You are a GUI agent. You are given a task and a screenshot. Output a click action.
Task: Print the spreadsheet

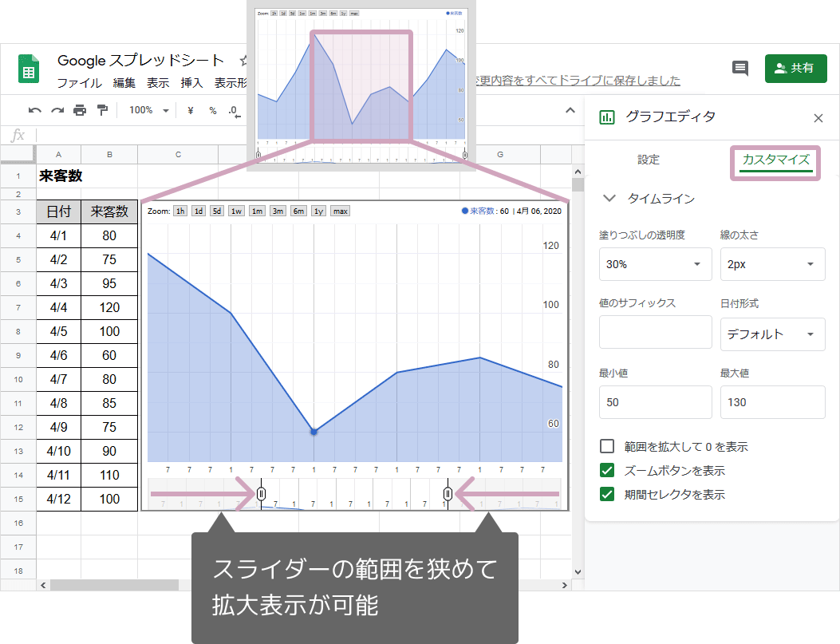(x=80, y=110)
